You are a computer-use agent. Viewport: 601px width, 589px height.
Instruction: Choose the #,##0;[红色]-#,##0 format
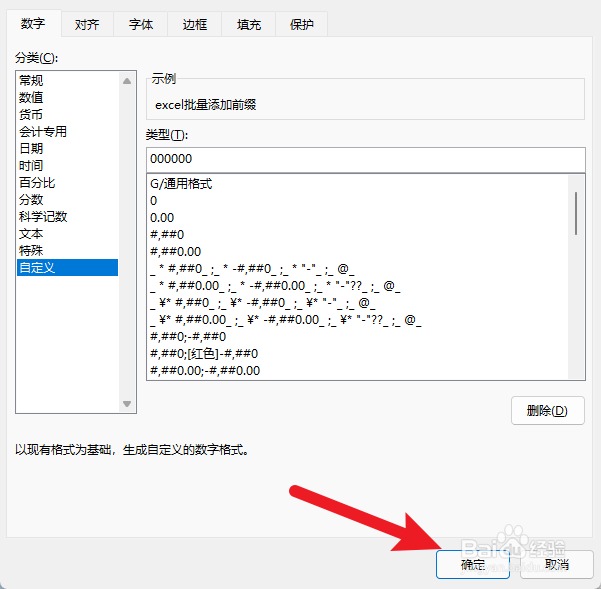[358, 354]
